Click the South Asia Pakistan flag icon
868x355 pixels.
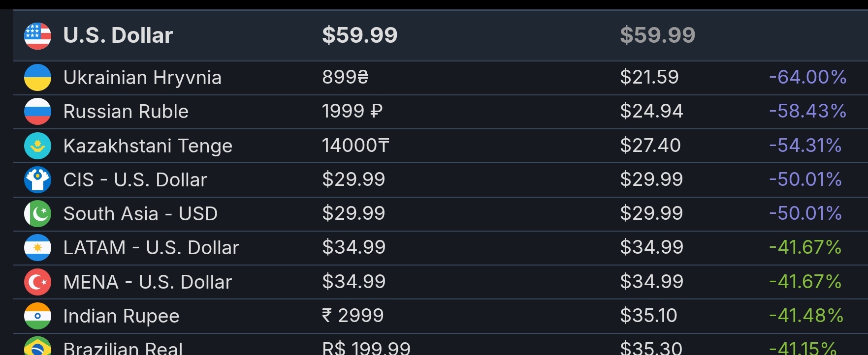[x=37, y=214]
